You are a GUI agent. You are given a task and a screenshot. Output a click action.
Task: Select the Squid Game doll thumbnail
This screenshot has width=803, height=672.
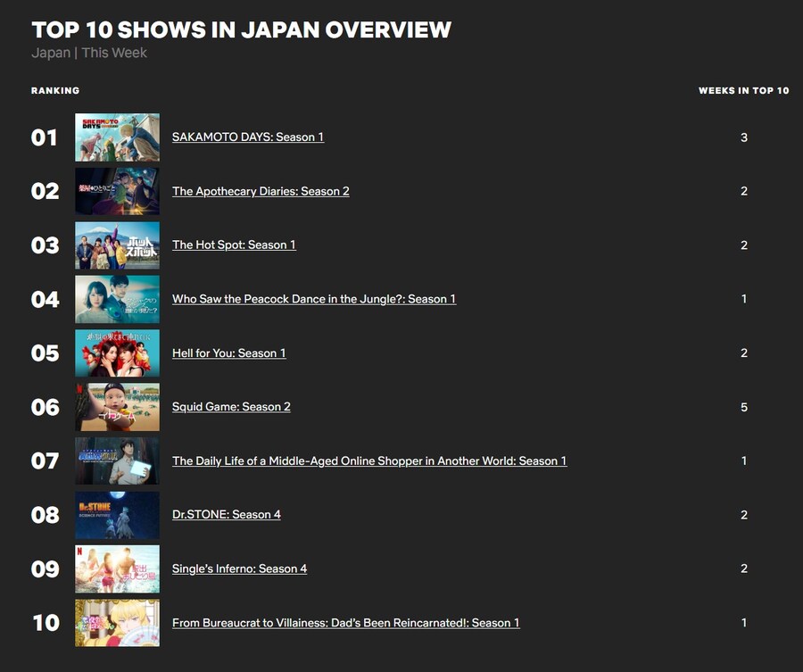pyautogui.click(x=117, y=407)
